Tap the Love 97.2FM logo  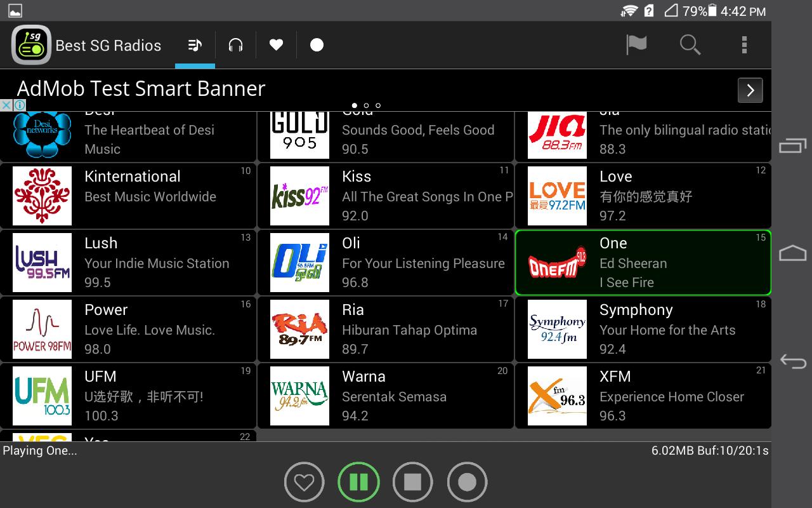pyautogui.click(x=558, y=196)
